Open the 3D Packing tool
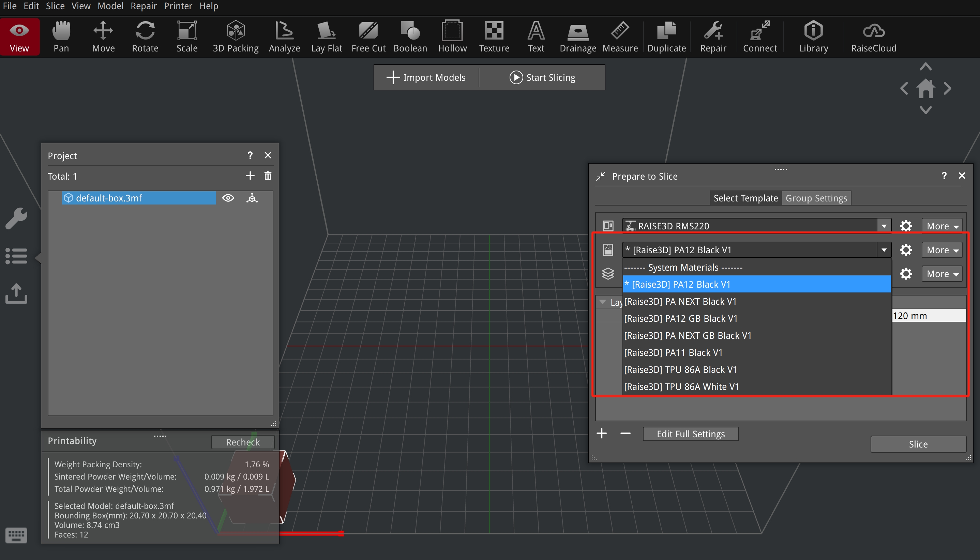This screenshot has height=560, width=980. click(236, 37)
